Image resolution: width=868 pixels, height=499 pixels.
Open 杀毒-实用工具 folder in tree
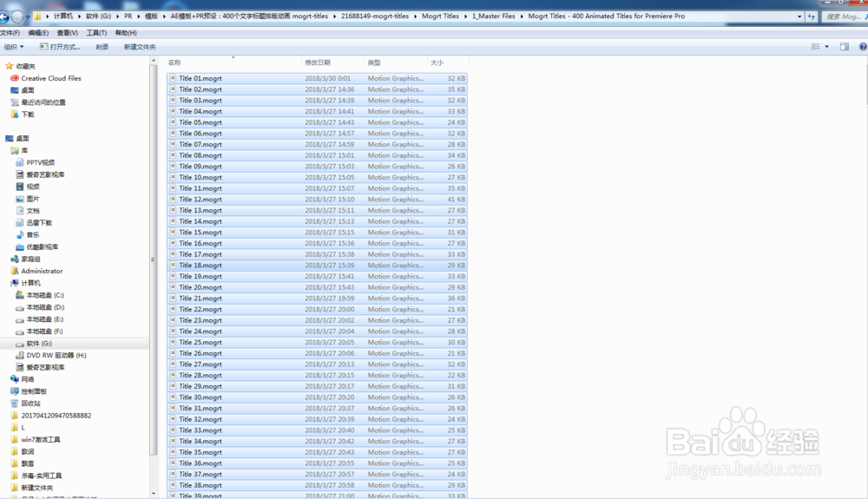click(x=41, y=476)
